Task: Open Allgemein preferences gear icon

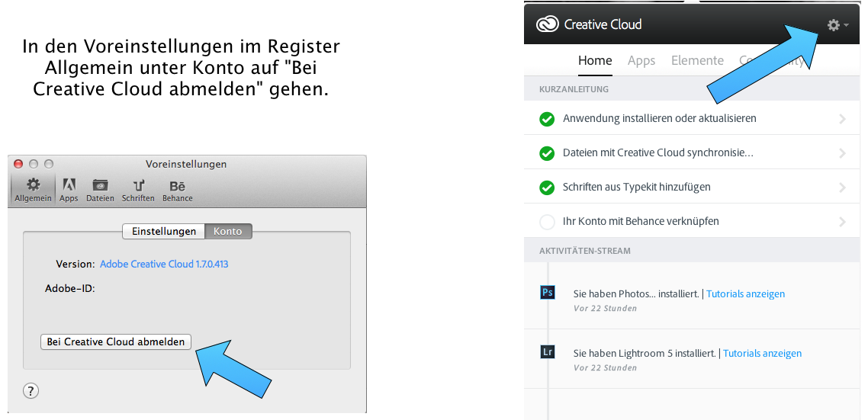Action: [x=34, y=184]
